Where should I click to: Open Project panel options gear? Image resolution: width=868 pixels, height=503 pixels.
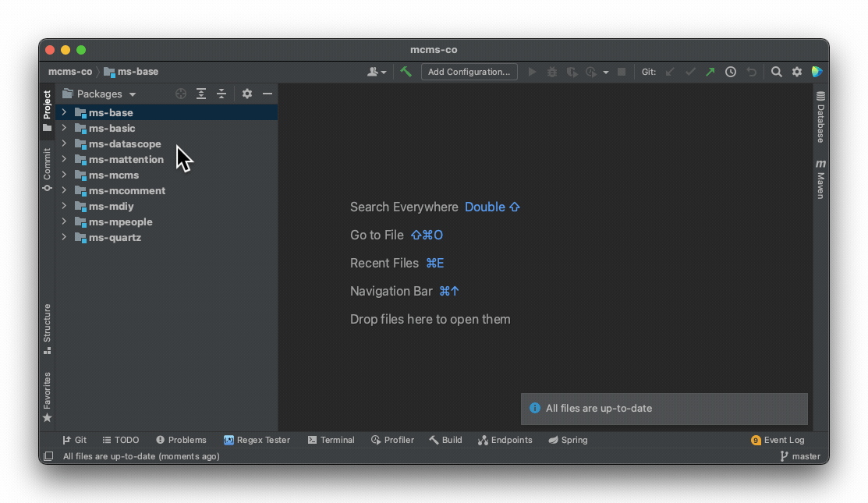coord(247,94)
